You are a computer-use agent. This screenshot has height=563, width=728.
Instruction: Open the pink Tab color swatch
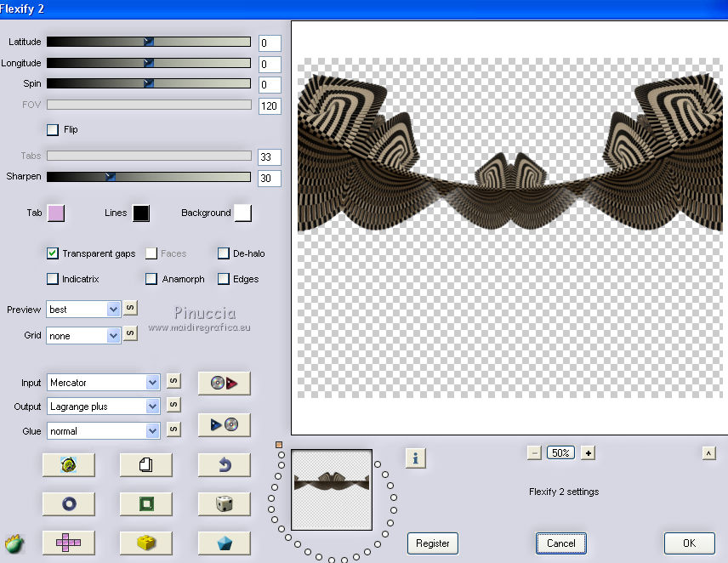point(56,213)
